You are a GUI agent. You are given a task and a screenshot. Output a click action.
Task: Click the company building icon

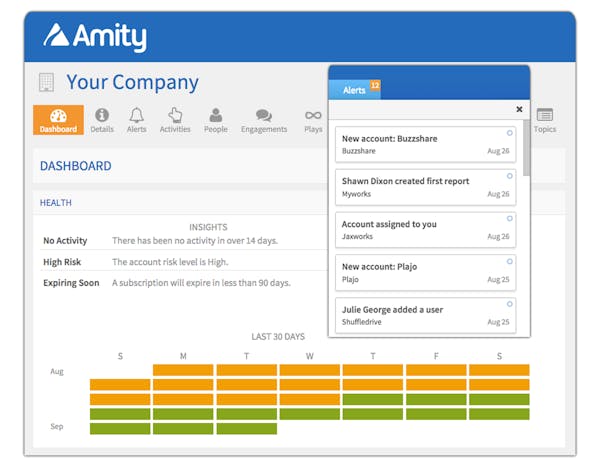point(47,82)
